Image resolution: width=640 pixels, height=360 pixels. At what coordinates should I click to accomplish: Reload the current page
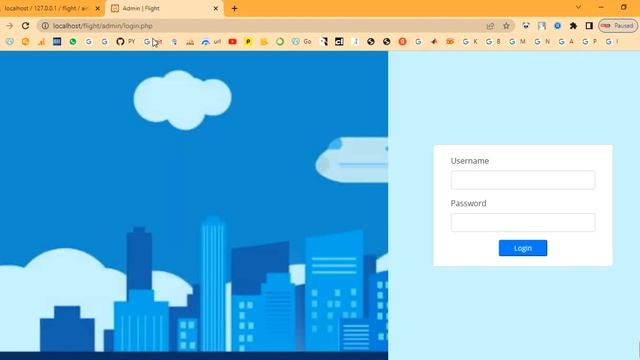[25, 26]
